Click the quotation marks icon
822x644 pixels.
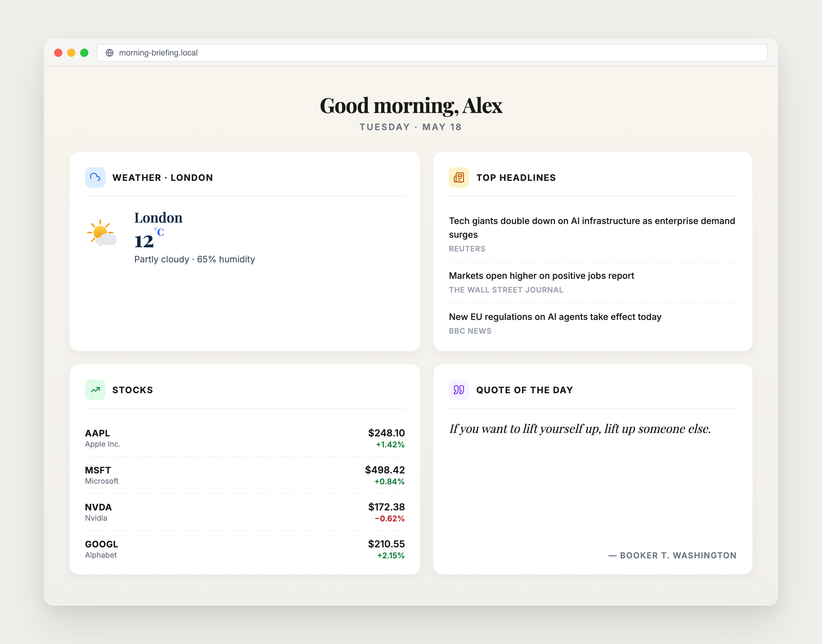tap(459, 389)
